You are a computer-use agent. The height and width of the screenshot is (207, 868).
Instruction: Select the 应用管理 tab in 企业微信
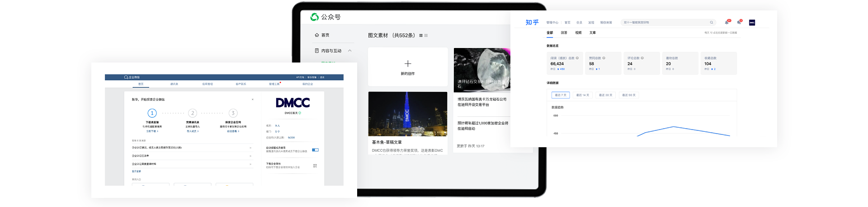click(208, 84)
